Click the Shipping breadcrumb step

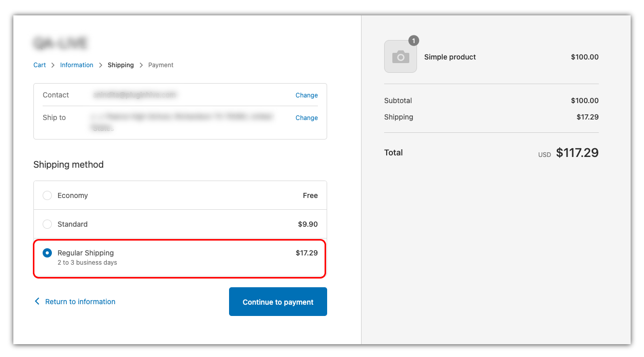[x=121, y=65]
